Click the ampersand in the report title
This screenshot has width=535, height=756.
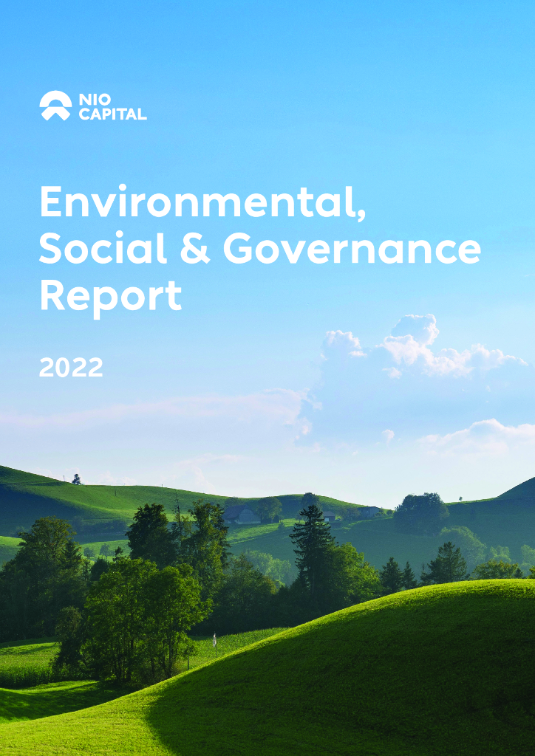[x=195, y=250]
